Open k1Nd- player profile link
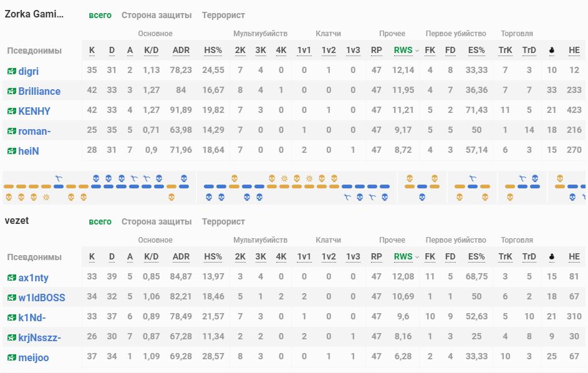 tap(32, 317)
